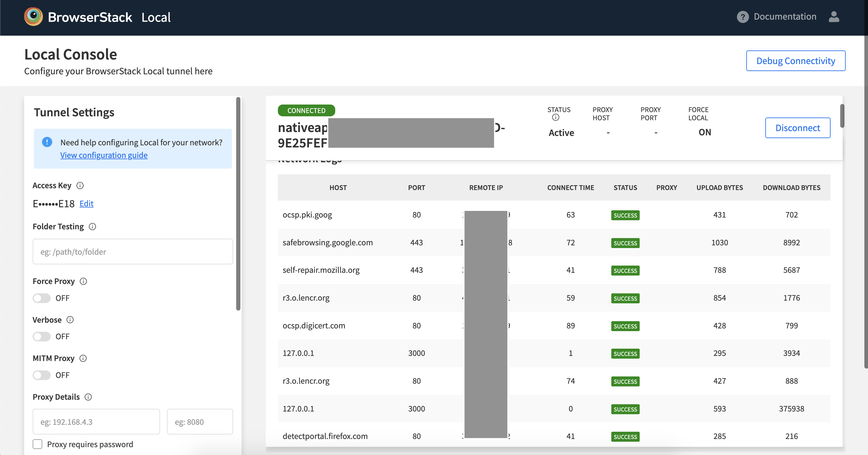
Task: Check the Proxy requires password box
Action: click(x=37, y=444)
